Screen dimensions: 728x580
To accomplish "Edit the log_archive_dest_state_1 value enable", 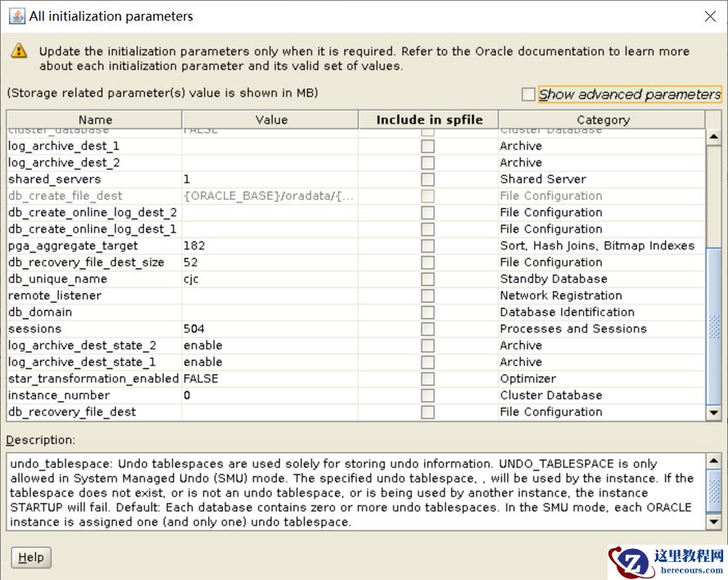I will [269, 362].
